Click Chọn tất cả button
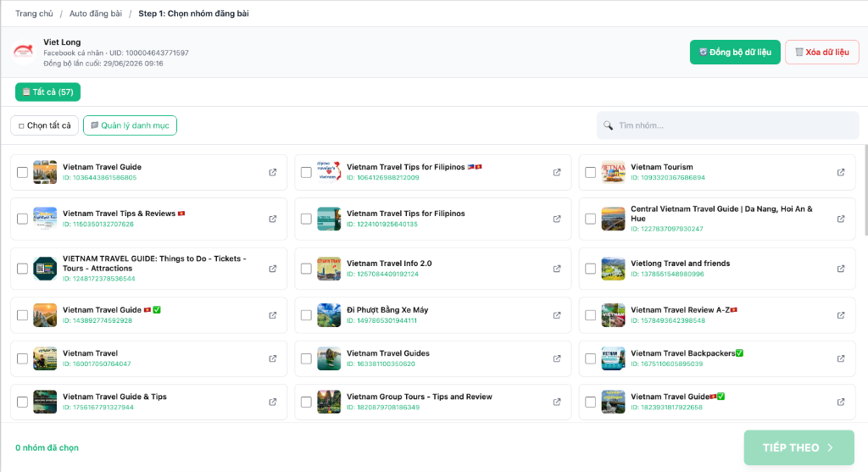The width and height of the screenshot is (868, 472). [x=44, y=125]
